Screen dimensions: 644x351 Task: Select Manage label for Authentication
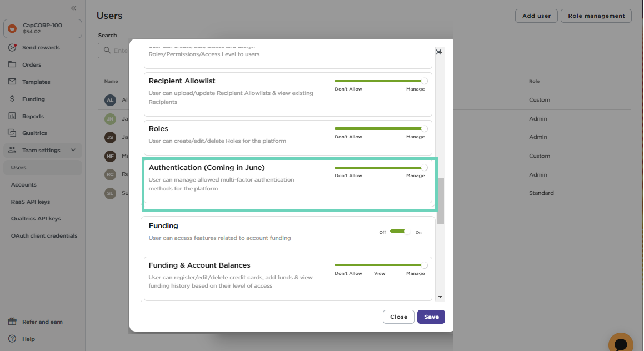(415, 175)
